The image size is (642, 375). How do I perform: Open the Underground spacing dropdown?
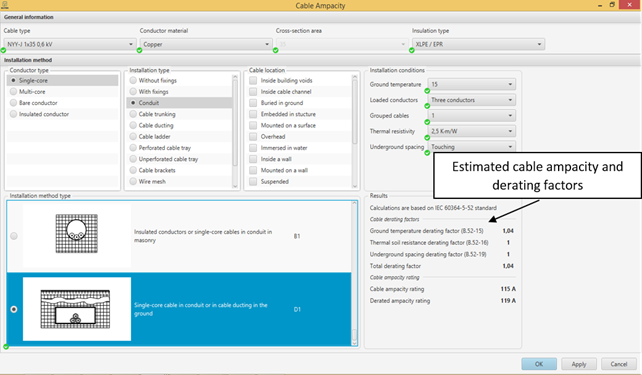pos(472,147)
